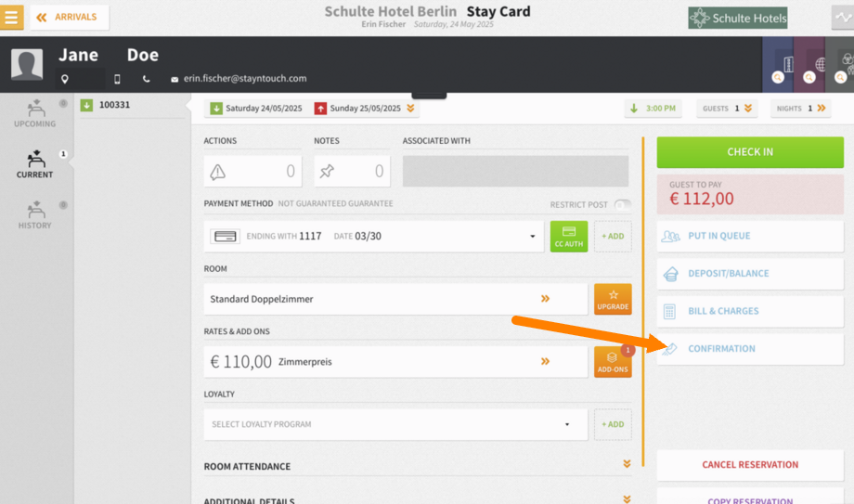Open the hamburger main menu

click(x=11, y=17)
